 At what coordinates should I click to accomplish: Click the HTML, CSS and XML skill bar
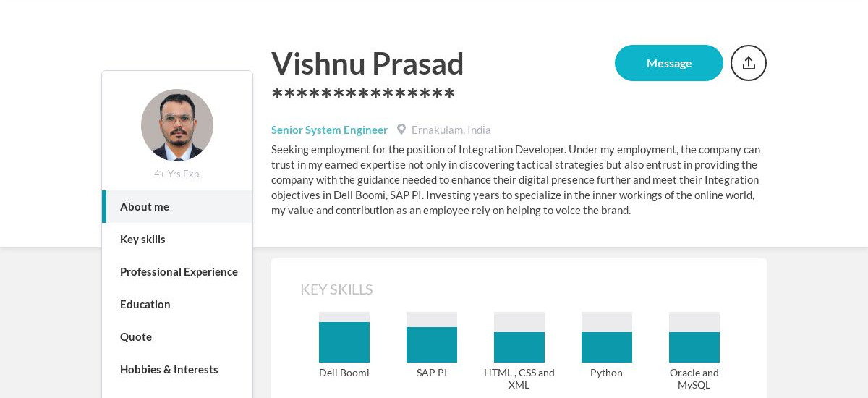pyautogui.click(x=519, y=337)
